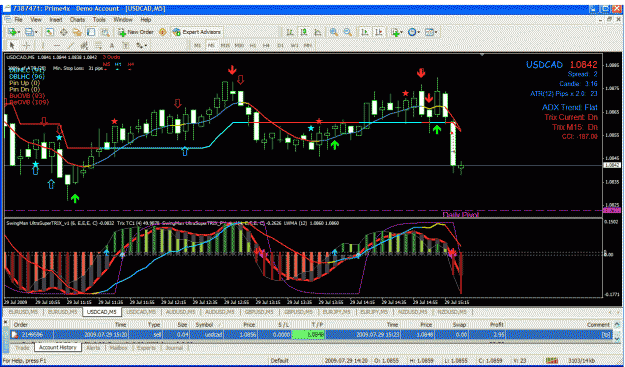Toggle the Chart Shift button
Image resolution: width=625 pixels, height=367 pixels.
(x=379, y=32)
